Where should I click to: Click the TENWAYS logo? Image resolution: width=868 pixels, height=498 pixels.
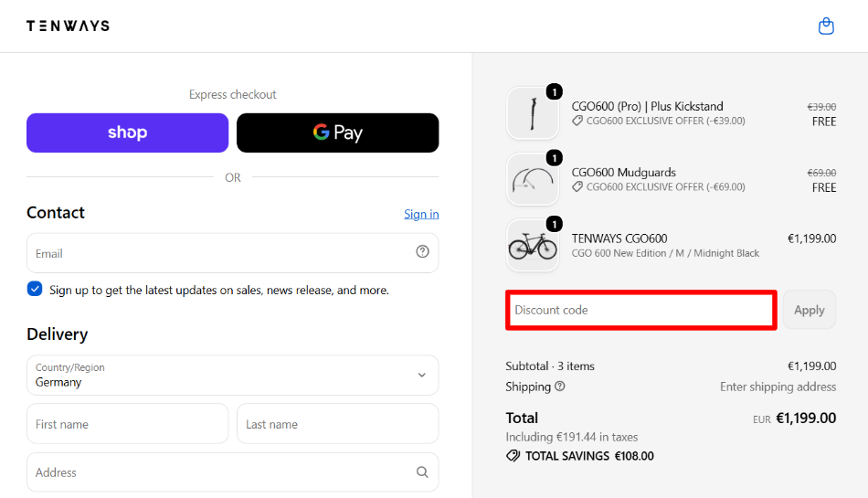[x=68, y=26]
